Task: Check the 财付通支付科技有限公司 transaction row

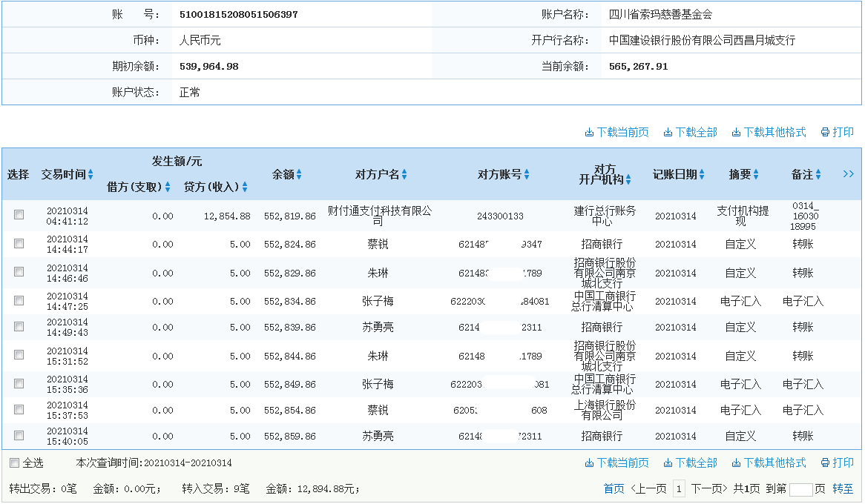Action: coord(19,215)
